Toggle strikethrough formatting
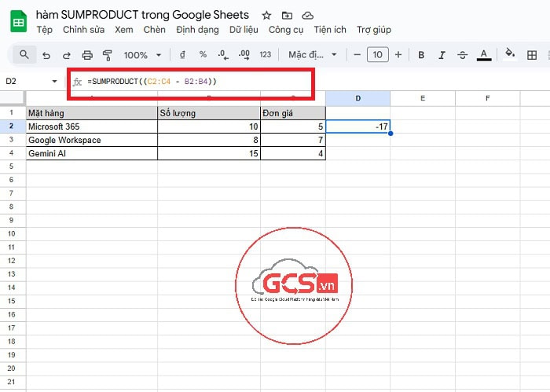This screenshot has width=550, height=392. [462, 55]
